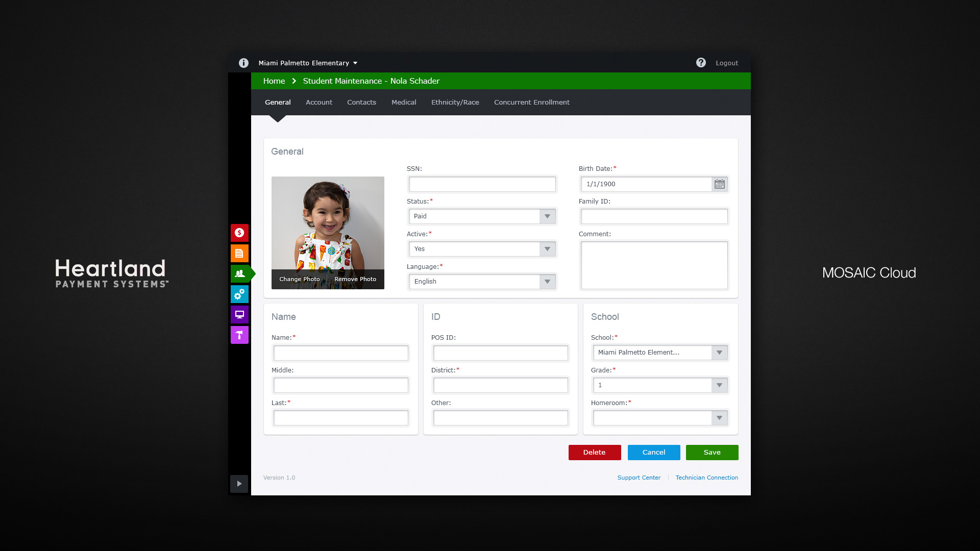Click the green Save button
The height and width of the screenshot is (551, 980).
(712, 453)
